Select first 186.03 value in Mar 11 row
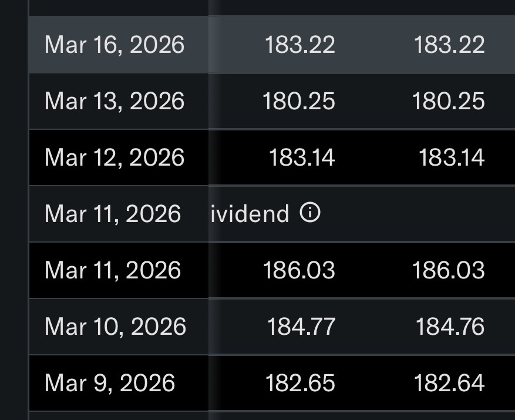515x420 pixels. point(299,270)
